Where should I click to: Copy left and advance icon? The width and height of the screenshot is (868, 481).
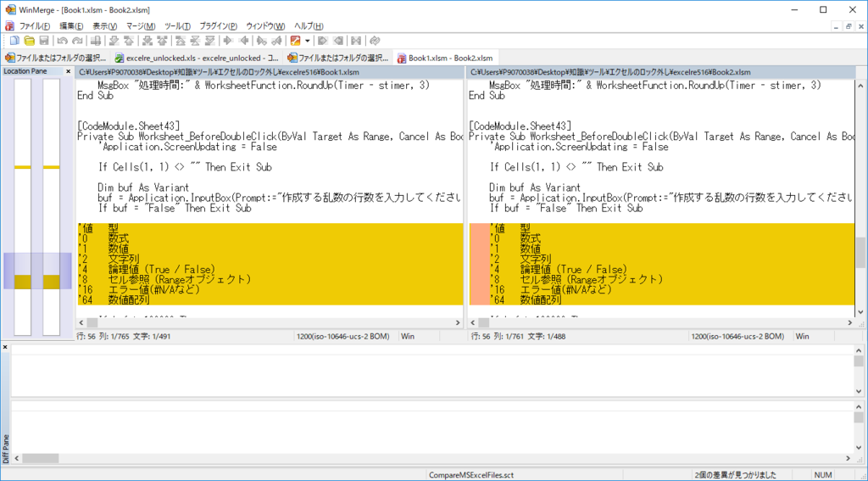[x=276, y=41]
